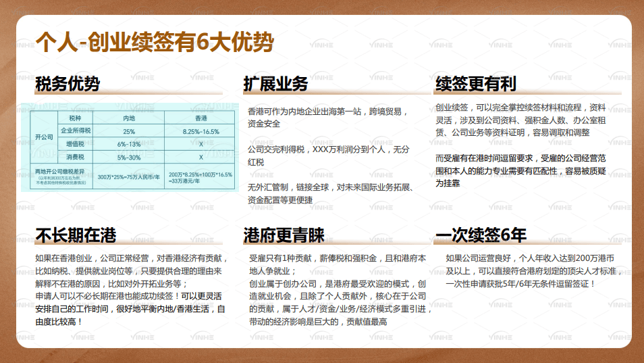Click the 不长期在港 heading
Image resolution: width=644 pixels, height=363 pixels.
point(76,235)
